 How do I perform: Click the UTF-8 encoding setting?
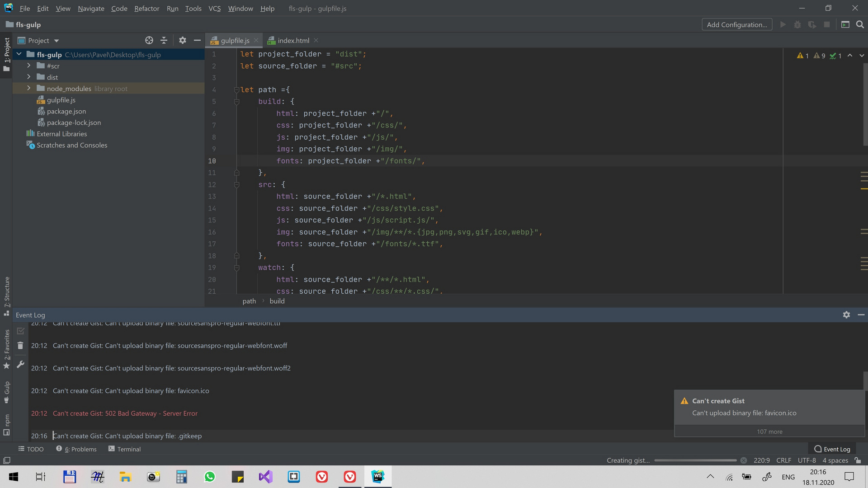[807, 460]
